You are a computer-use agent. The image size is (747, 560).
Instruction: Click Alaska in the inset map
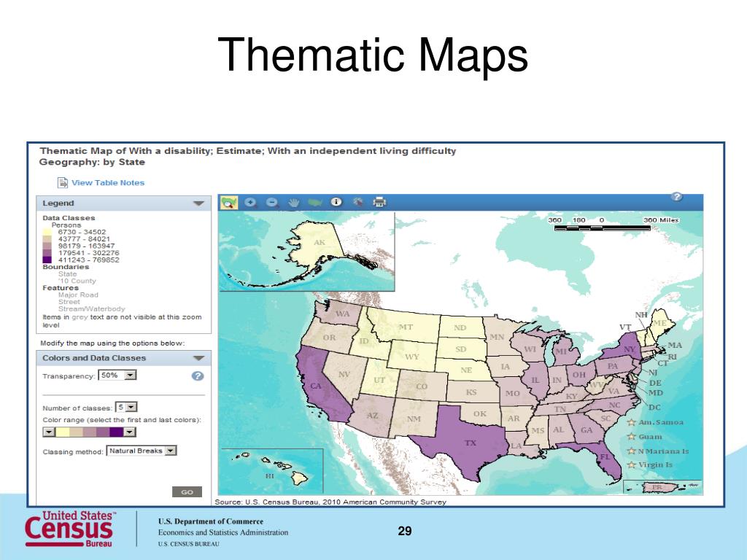pos(318,243)
